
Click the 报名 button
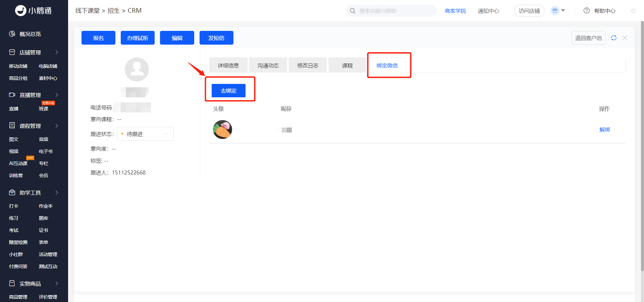coord(98,38)
